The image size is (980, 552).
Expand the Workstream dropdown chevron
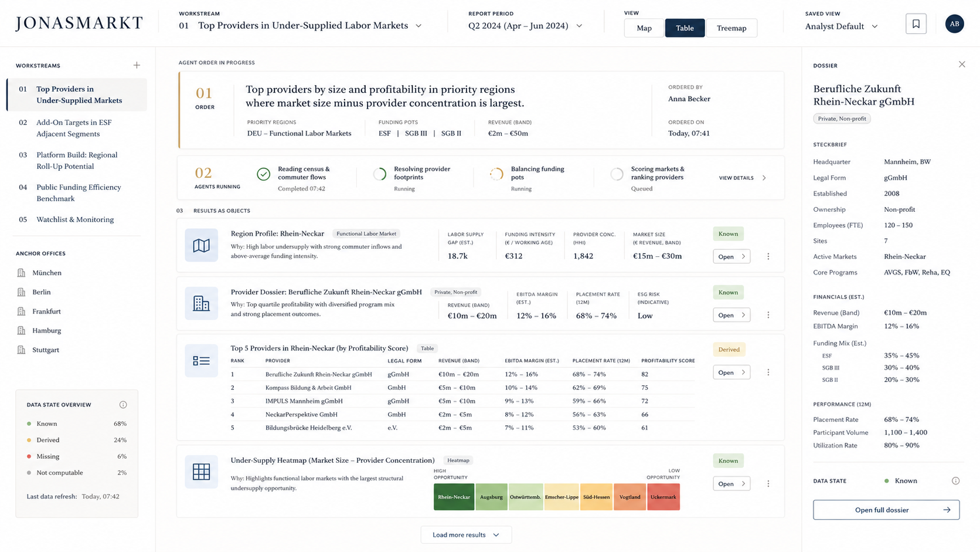coord(418,26)
